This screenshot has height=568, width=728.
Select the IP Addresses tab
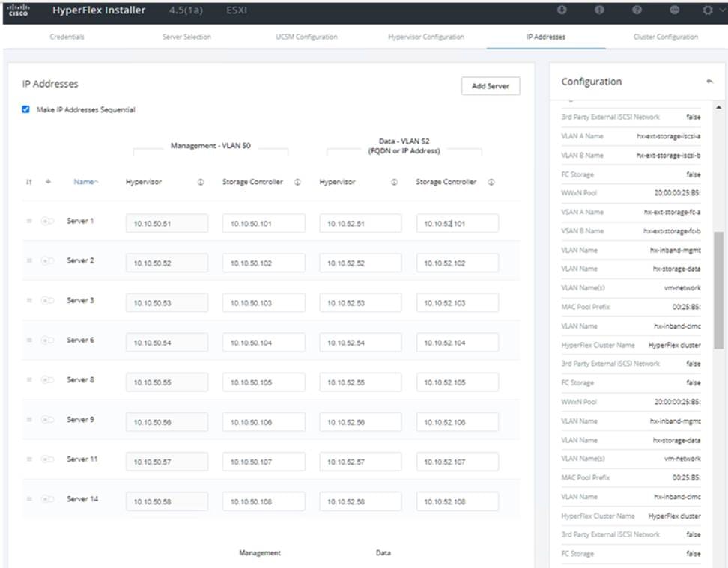[x=546, y=37]
